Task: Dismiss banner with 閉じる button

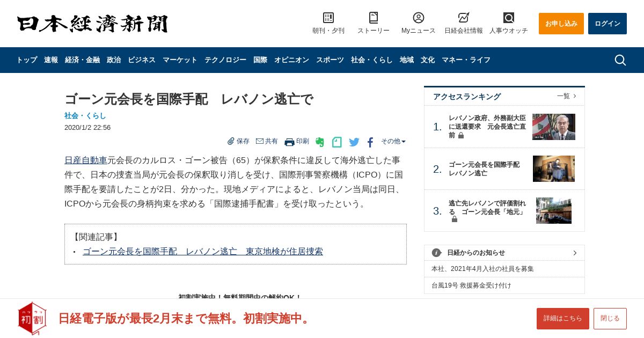Action: [x=610, y=319]
